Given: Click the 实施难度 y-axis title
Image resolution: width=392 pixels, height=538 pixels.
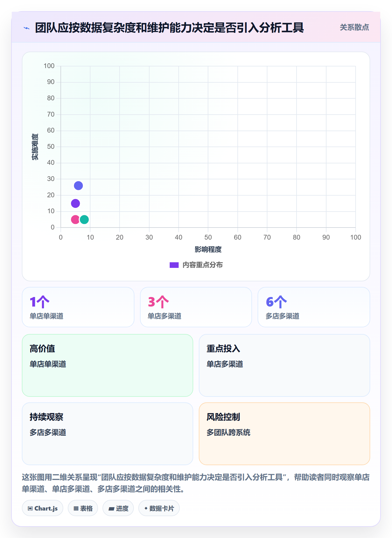Looking at the screenshot, I should [35, 147].
